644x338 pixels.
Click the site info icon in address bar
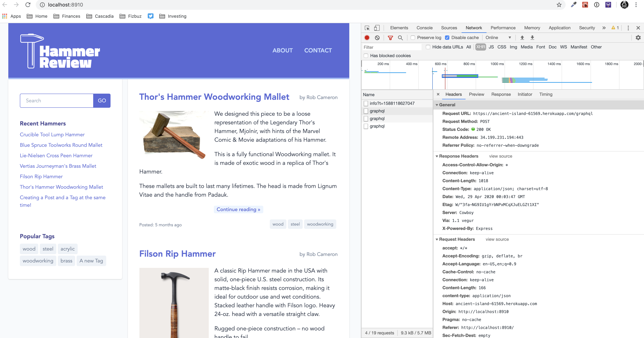click(x=42, y=5)
